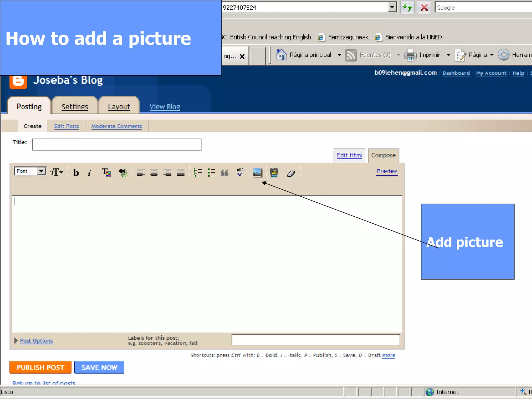Click the Add Video filmstrip icon
The height and width of the screenshot is (399, 532).
pyautogui.click(x=274, y=172)
